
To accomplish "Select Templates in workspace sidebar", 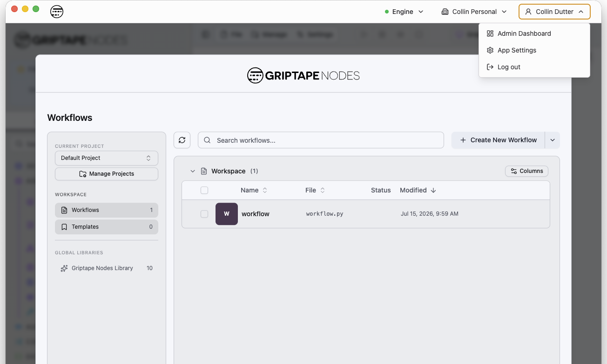I will 107,227.
